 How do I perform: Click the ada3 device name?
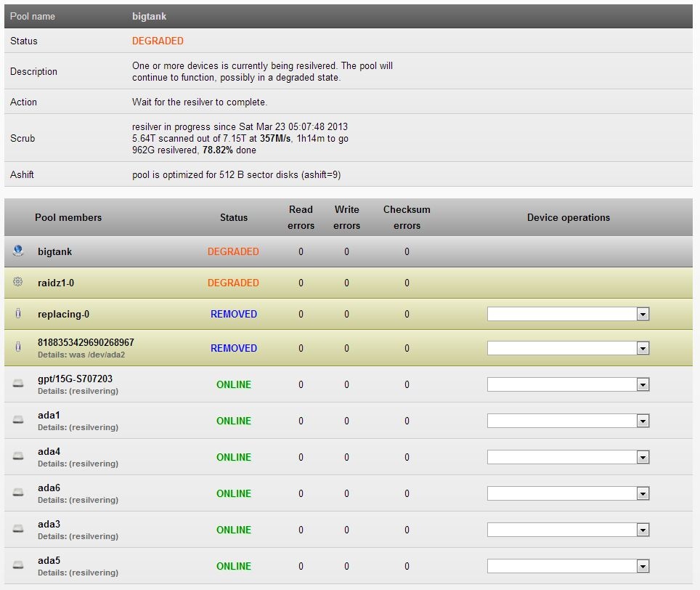[49, 525]
